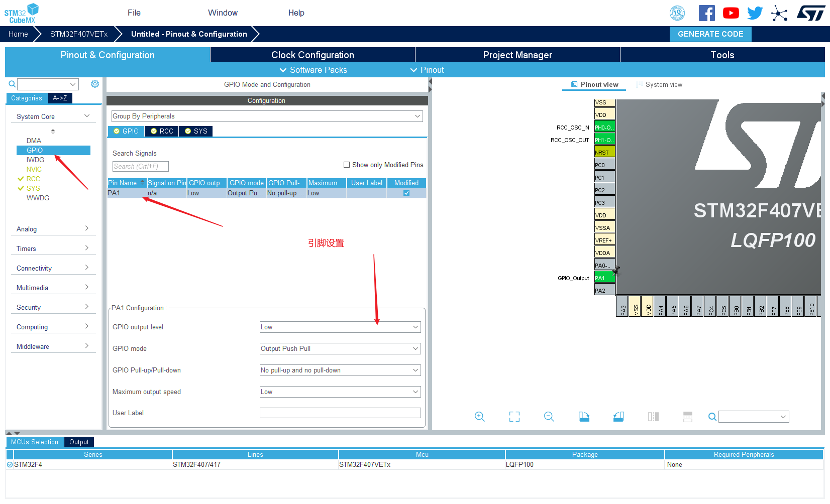830x504 pixels.
Task: Select NVIC in System Core list
Action: pos(34,169)
